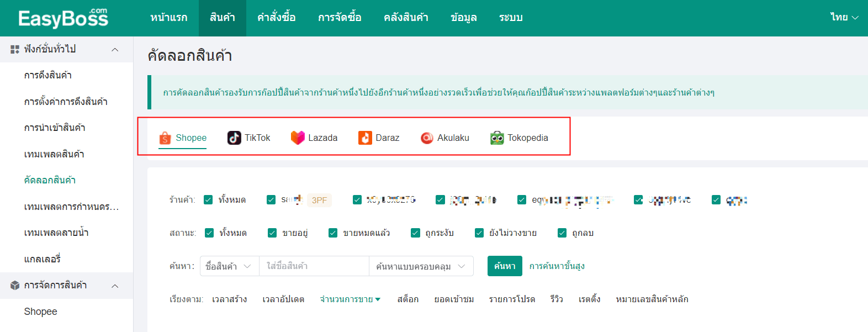The image size is (868, 332).
Task: Click the TikTok logo icon
Action: [x=234, y=138]
